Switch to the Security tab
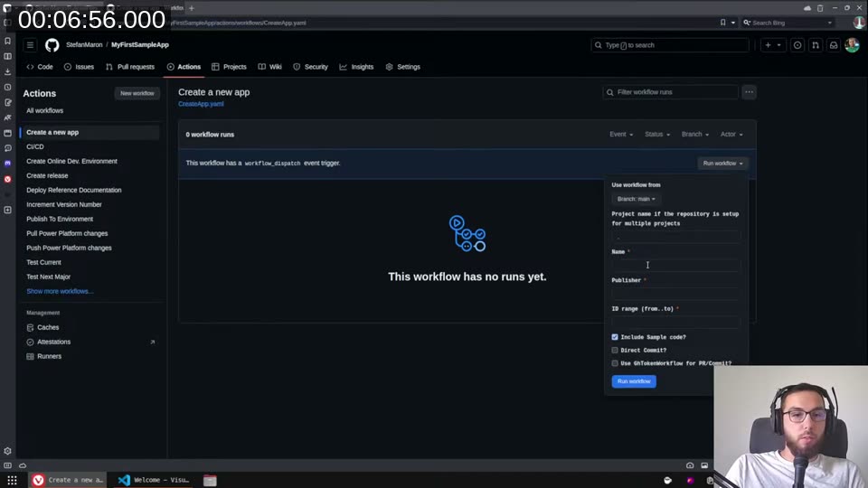 coord(310,67)
